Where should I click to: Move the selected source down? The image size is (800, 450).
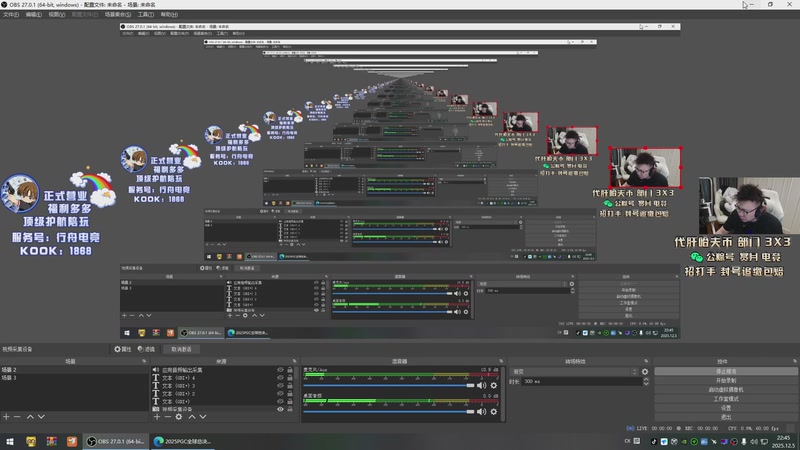203,417
